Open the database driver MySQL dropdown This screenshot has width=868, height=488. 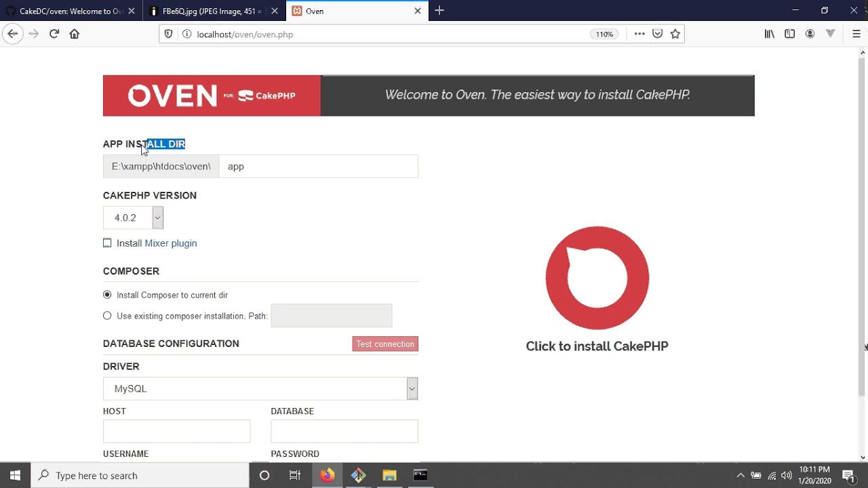pos(260,388)
